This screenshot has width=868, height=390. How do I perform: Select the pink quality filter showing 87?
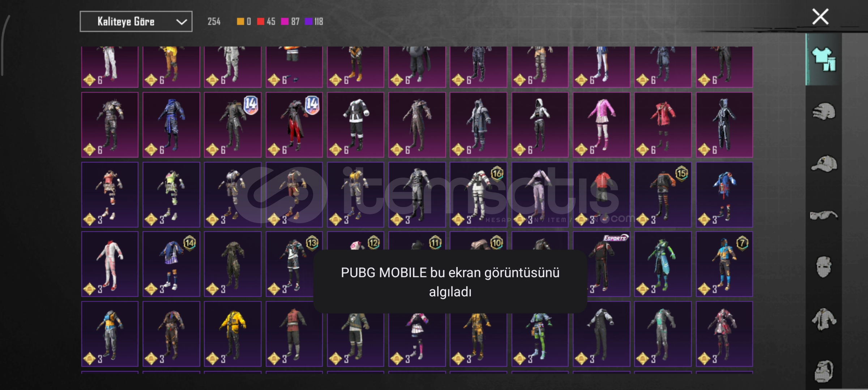click(290, 22)
